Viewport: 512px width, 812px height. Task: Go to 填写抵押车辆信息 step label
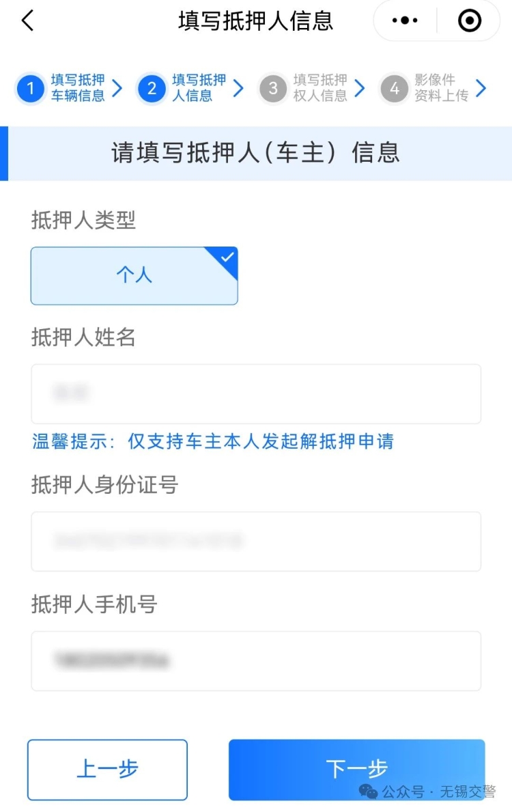click(x=78, y=88)
